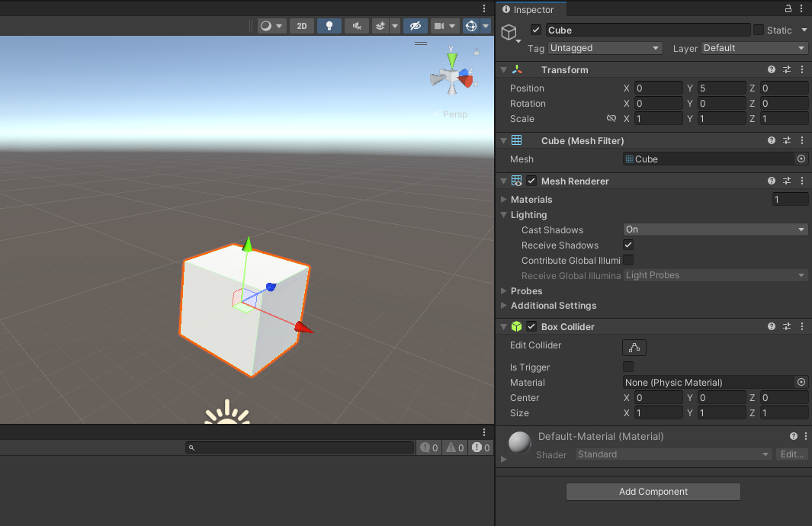Toggle scene audio mute icon
Image resolution: width=812 pixels, height=526 pixels.
coord(357,26)
